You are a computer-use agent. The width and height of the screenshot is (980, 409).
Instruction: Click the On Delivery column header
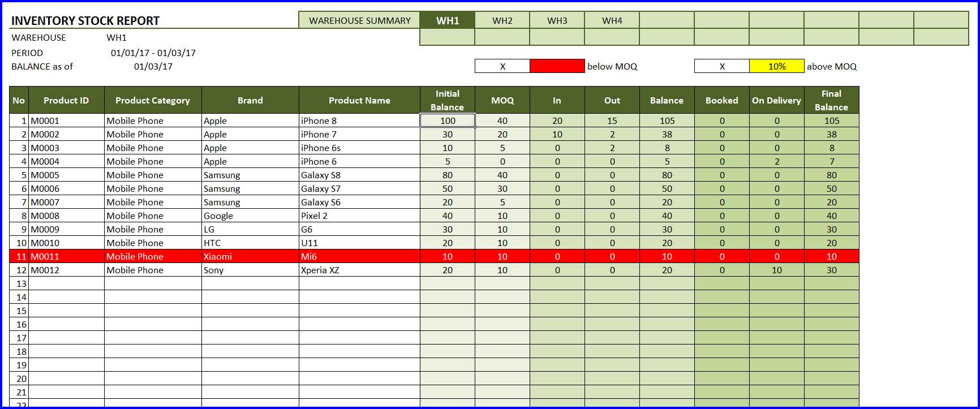(777, 100)
